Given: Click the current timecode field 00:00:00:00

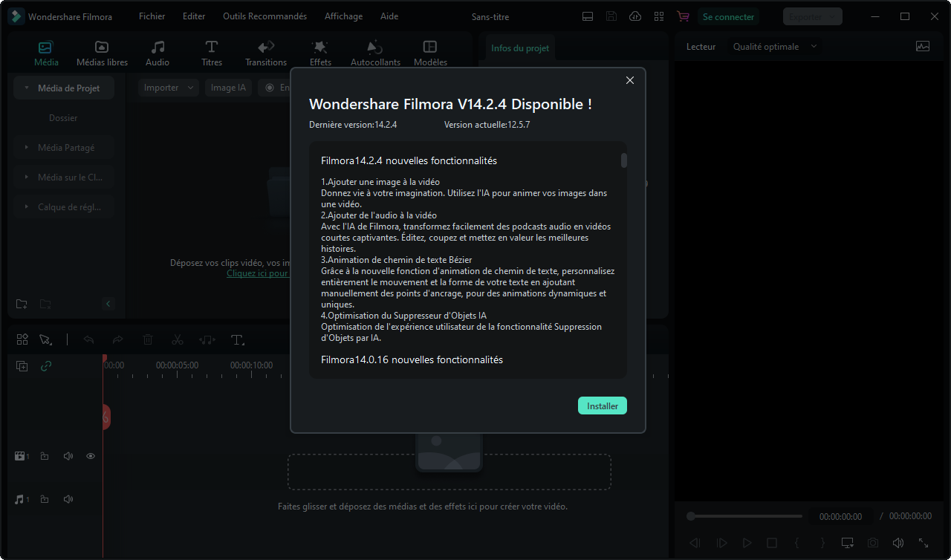Looking at the screenshot, I should point(840,516).
